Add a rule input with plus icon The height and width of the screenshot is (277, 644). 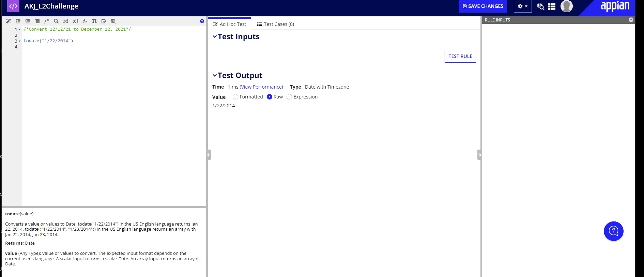coord(631,20)
